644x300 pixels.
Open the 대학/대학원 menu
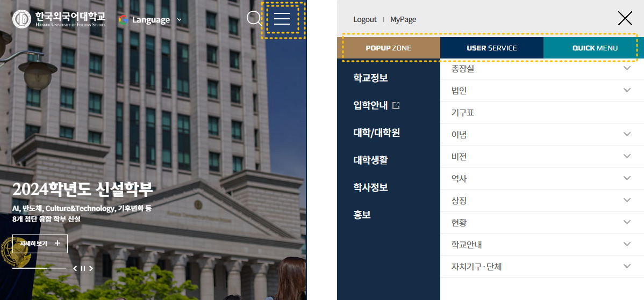(377, 133)
